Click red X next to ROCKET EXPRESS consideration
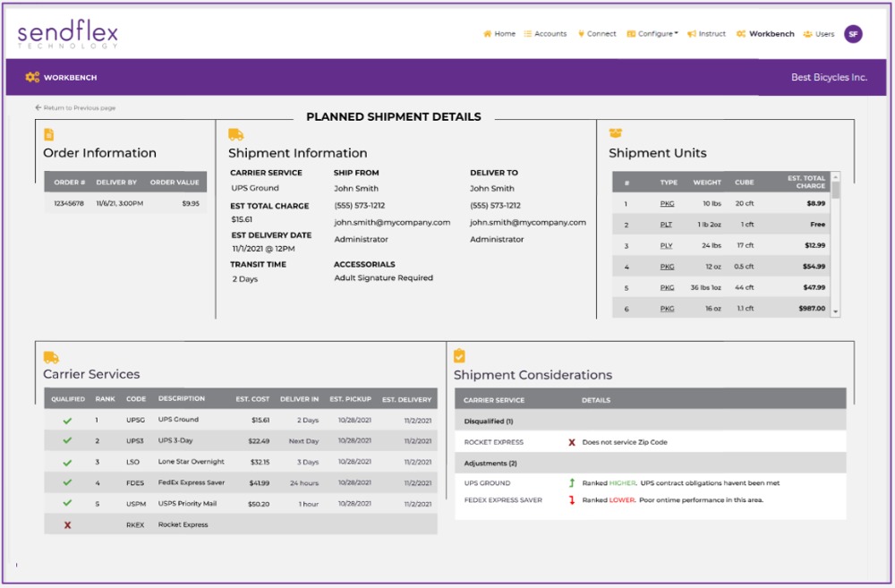Viewport: 895px width, 588px height. coord(571,442)
